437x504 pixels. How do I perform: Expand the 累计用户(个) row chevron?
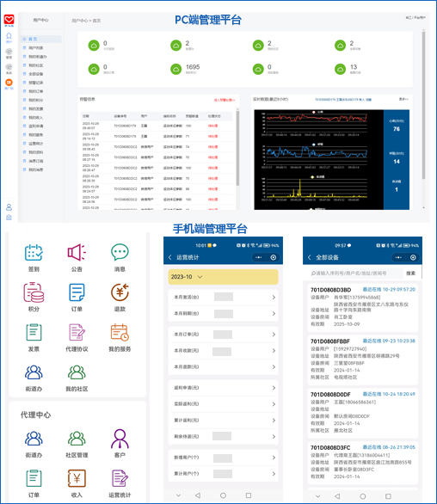coord(274,474)
